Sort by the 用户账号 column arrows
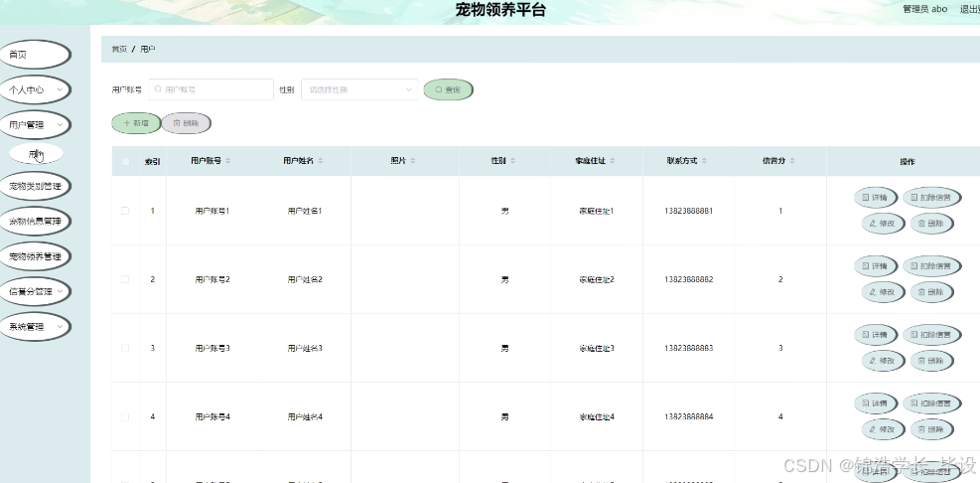 click(228, 161)
